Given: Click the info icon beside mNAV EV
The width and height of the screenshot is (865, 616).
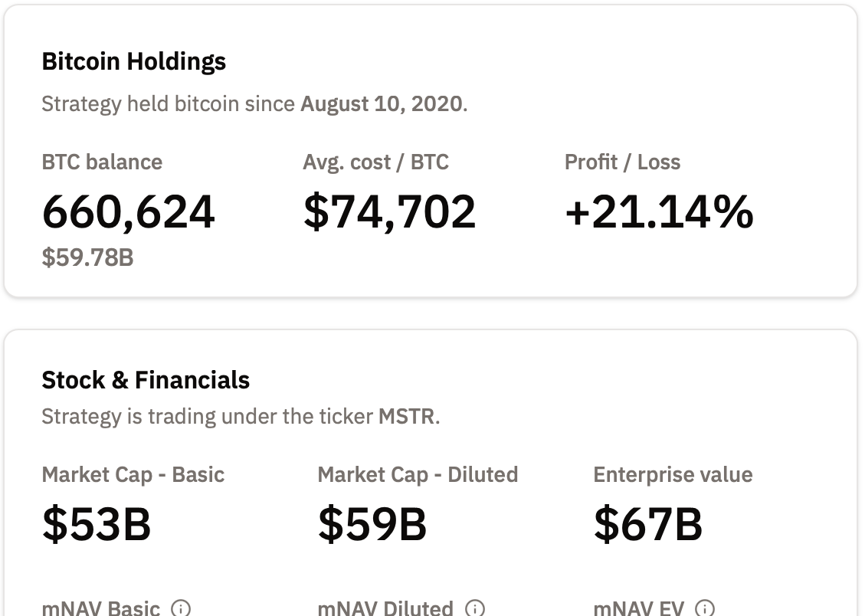Looking at the screenshot, I should pos(704,609).
